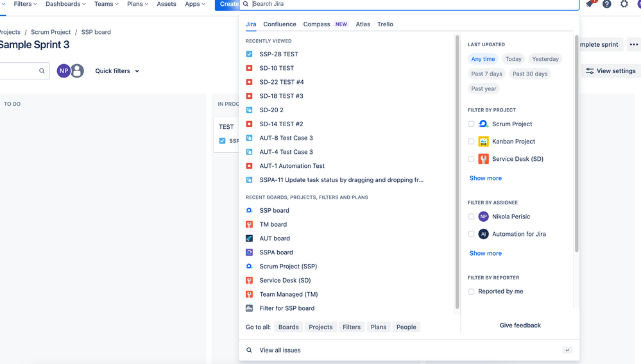Open the Help question mark icon
Viewport: 641px width, 364px height.
click(x=606, y=4)
